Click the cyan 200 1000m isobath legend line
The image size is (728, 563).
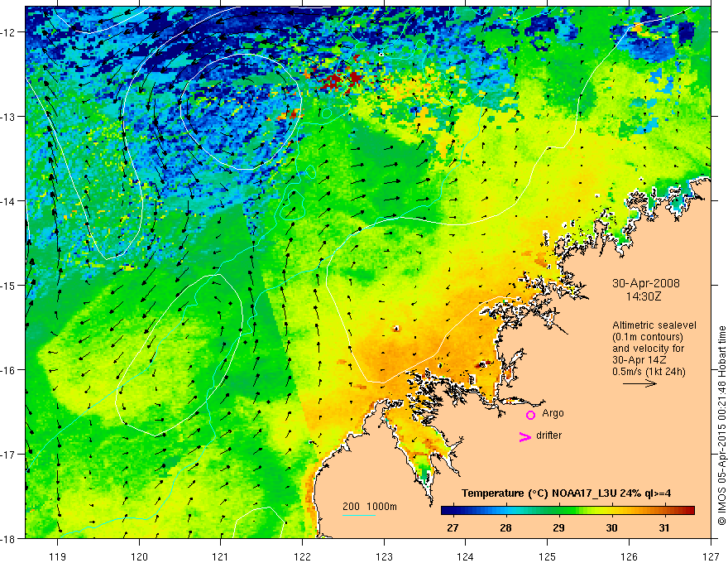359,515
